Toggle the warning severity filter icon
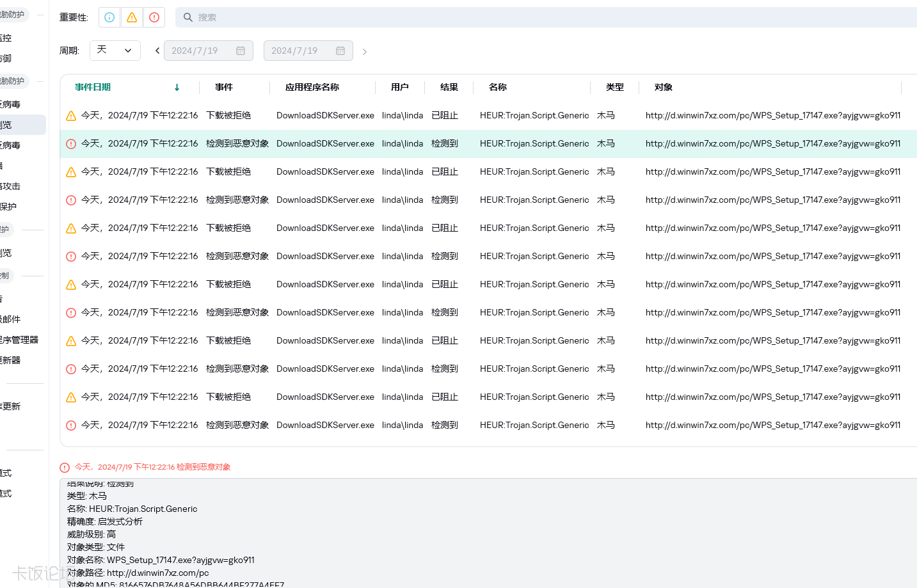The width and height of the screenshot is (917, 588). coord(132,17)
